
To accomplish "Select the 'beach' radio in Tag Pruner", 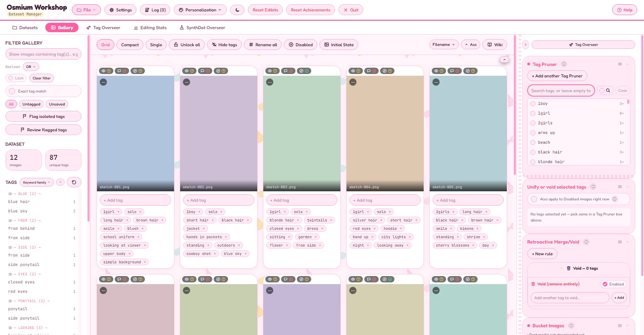I will click(533, 142).
